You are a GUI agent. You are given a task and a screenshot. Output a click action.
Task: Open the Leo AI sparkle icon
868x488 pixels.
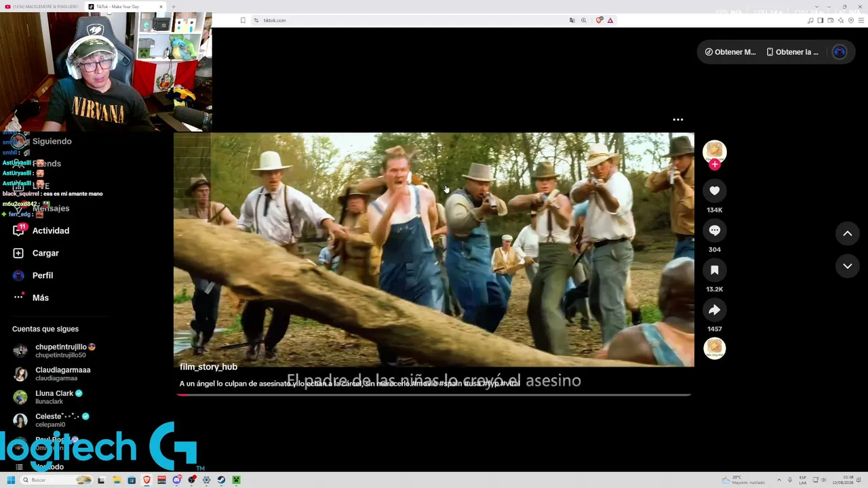coord(841,20)
